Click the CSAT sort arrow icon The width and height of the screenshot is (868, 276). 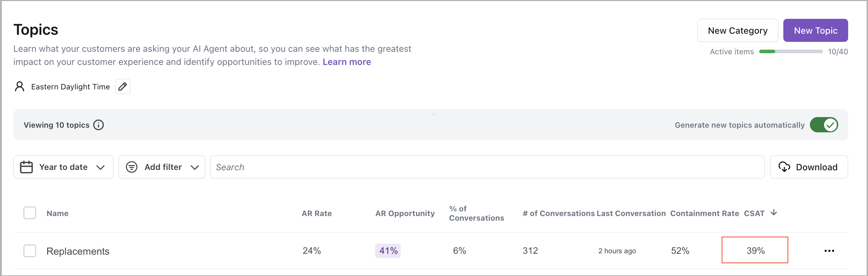coord(774,212)
